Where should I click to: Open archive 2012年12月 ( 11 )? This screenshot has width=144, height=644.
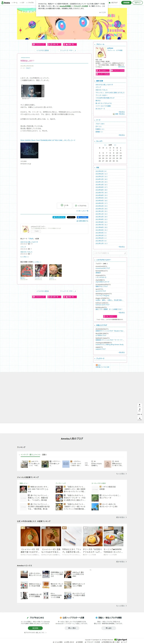[x=101, y=244]
